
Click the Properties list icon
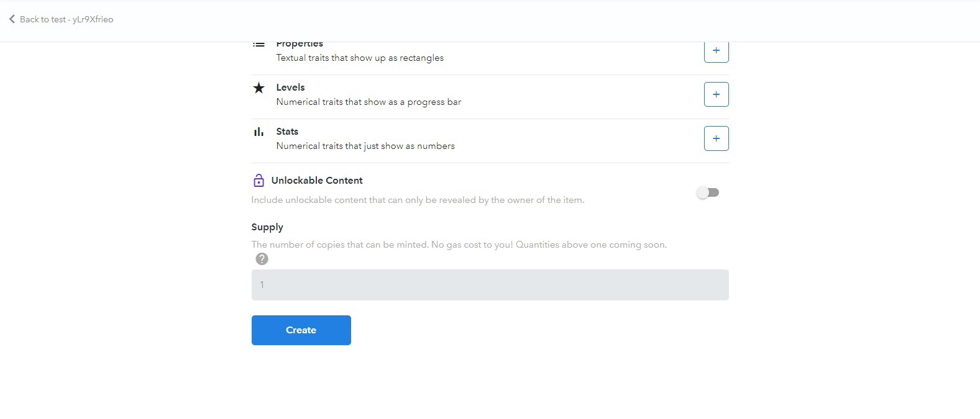click(259, 45)
